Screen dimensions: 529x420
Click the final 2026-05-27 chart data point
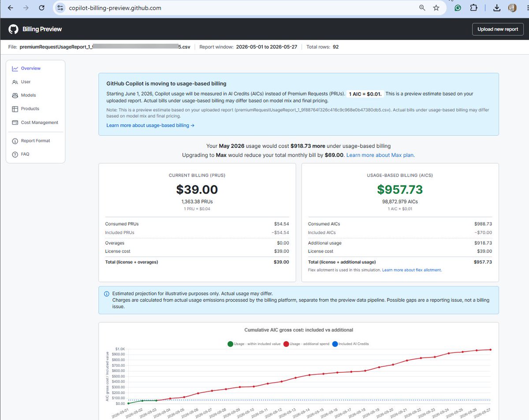coord(491,349)
